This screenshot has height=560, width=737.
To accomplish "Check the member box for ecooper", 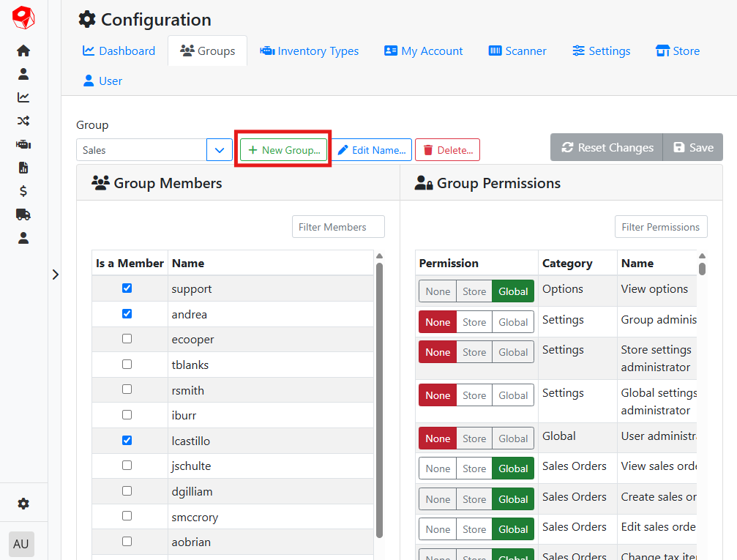I will 127,339.
